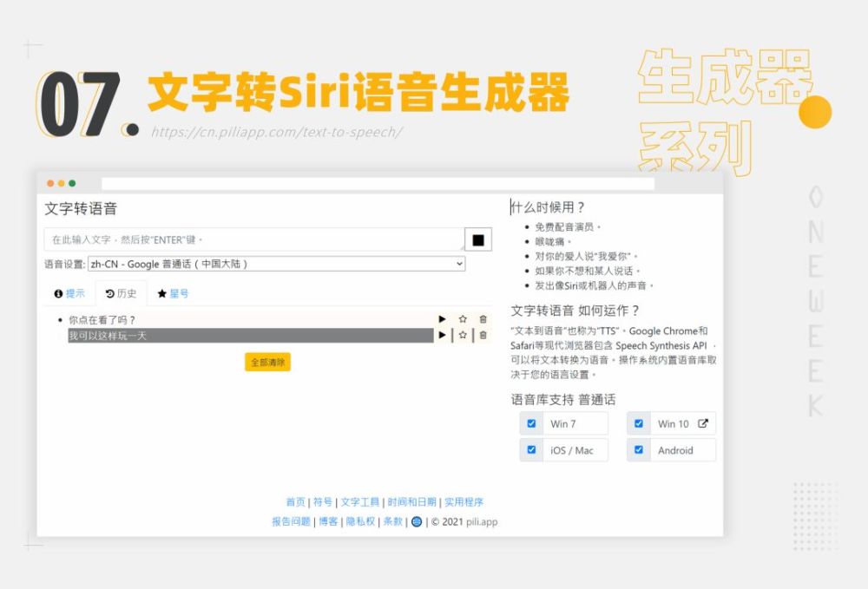Screen dimensions: 868x589
Task: Click the 文字转语音 page heading
Action: click(81, 208)
